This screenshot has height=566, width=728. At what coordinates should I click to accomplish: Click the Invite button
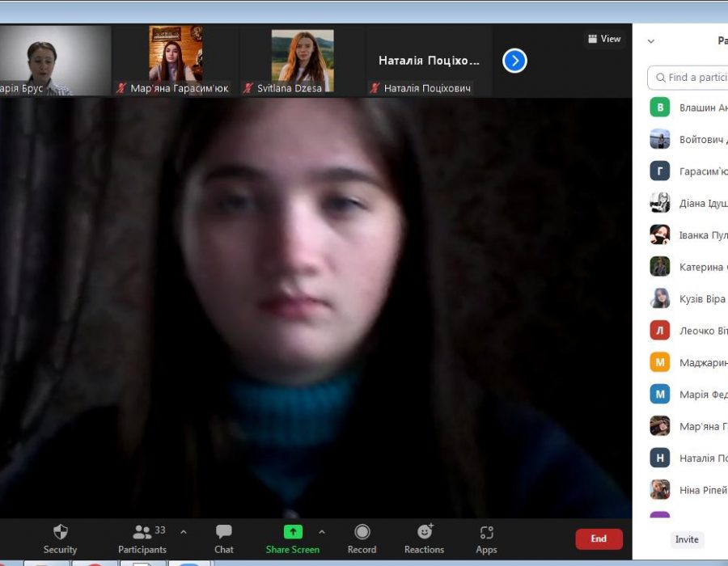coord(687,539)
